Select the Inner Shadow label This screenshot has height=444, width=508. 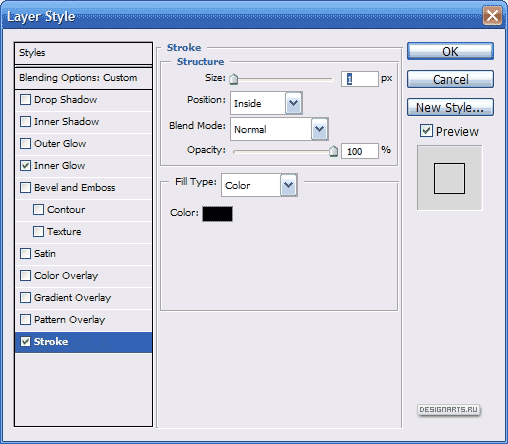(67, 122)
